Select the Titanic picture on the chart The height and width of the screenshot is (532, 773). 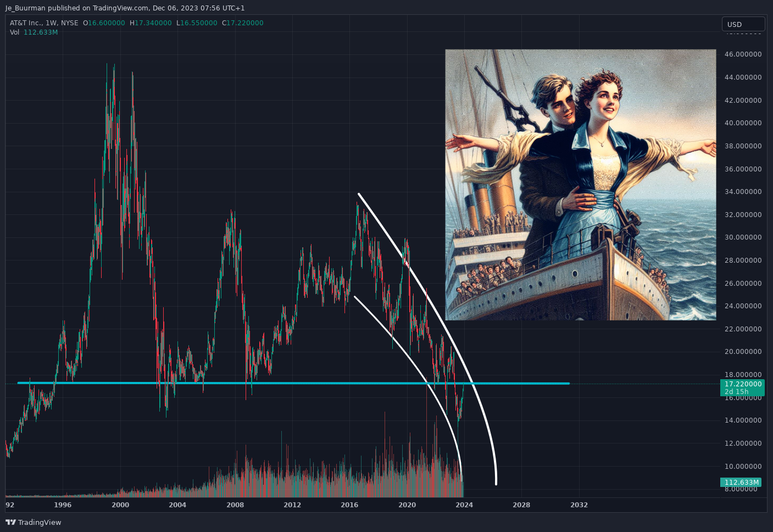(x=580, y=185)
